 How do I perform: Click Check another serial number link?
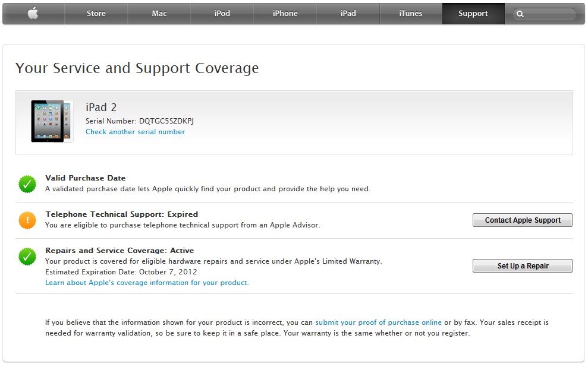tap(136, 132)
